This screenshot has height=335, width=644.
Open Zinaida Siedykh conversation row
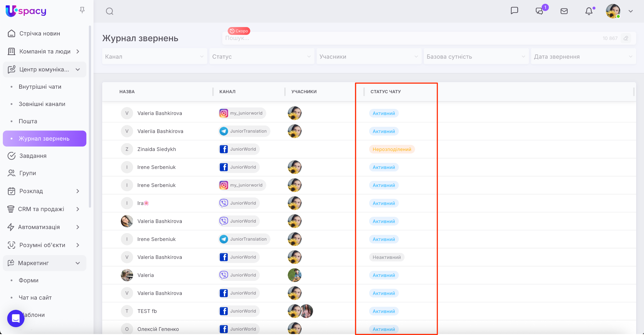[157, 149]
